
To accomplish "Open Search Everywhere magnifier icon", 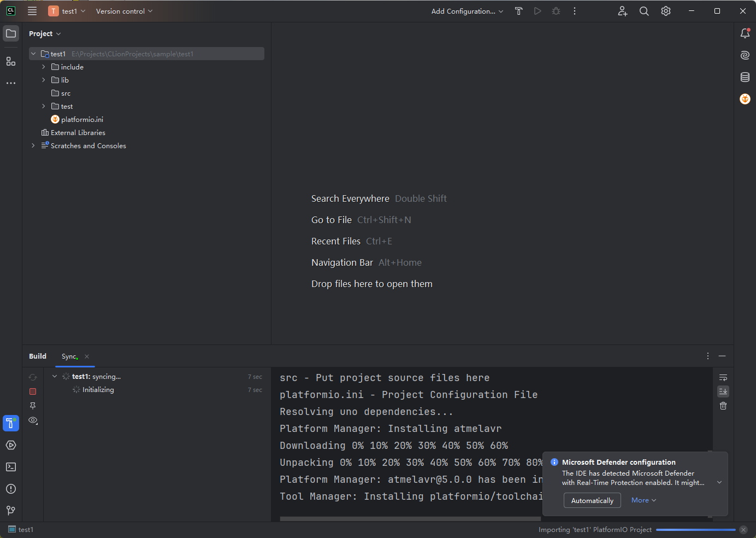I will pyautogui.click(x=644, y=11).
